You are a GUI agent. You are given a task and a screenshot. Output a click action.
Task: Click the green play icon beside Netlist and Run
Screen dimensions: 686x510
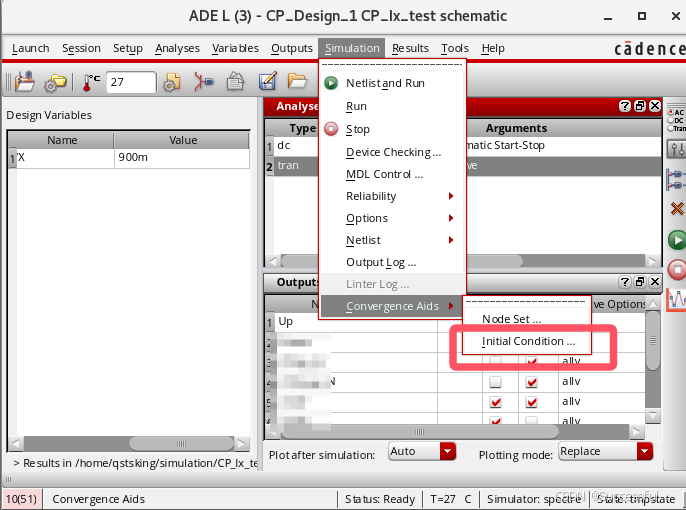[x=331, y=83]
